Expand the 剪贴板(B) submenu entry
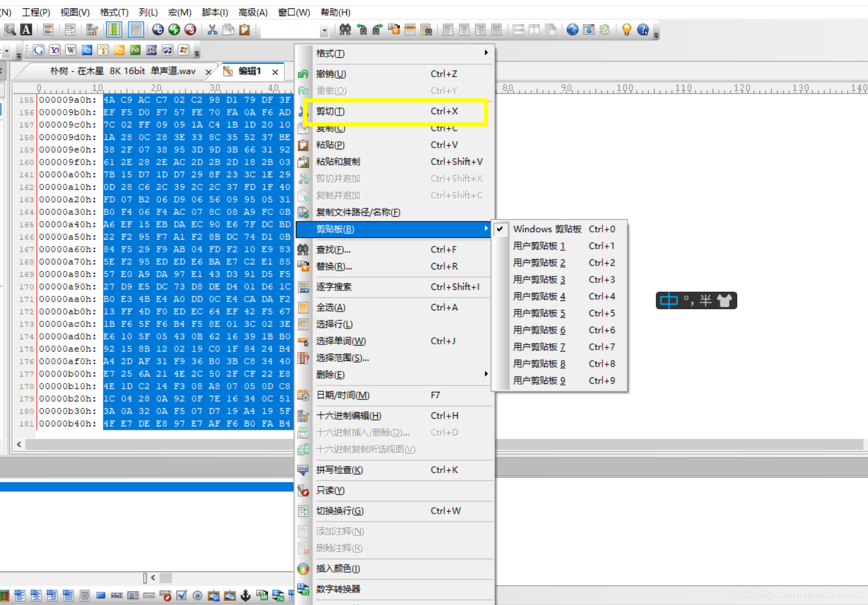This screenshot has height=605, width=868. click(x=394, y=229)
